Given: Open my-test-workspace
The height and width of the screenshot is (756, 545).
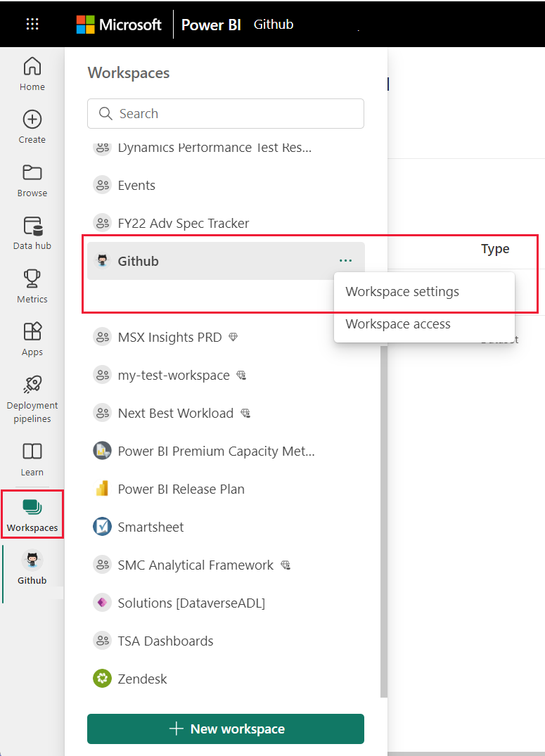Looking at the screenshot, I should click(226, 375).
